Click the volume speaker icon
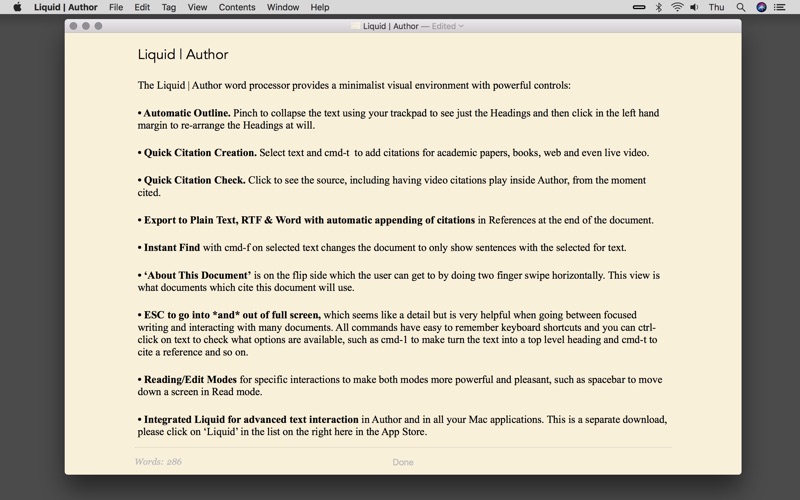The height and width of the screenshot is (500, 800). tap(696, 7)
